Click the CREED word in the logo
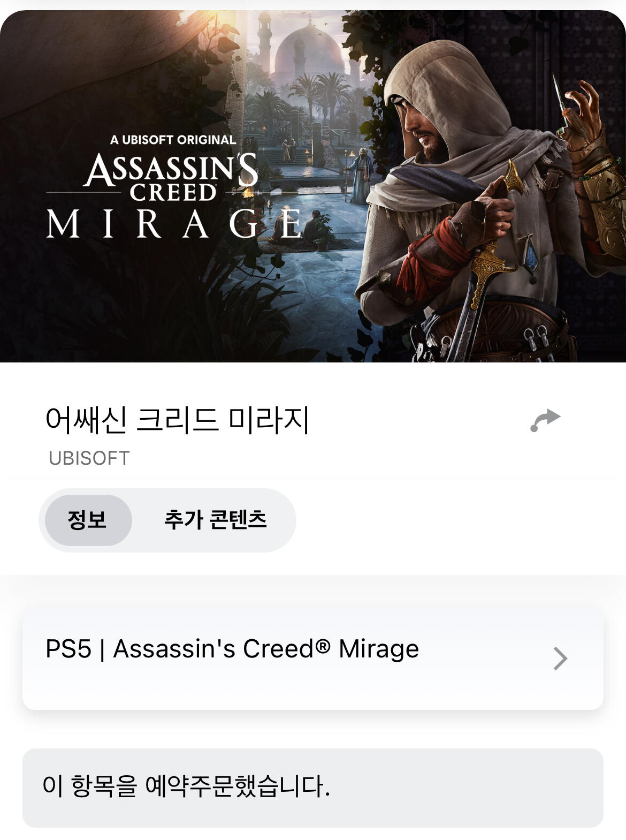 coord(173,193)
